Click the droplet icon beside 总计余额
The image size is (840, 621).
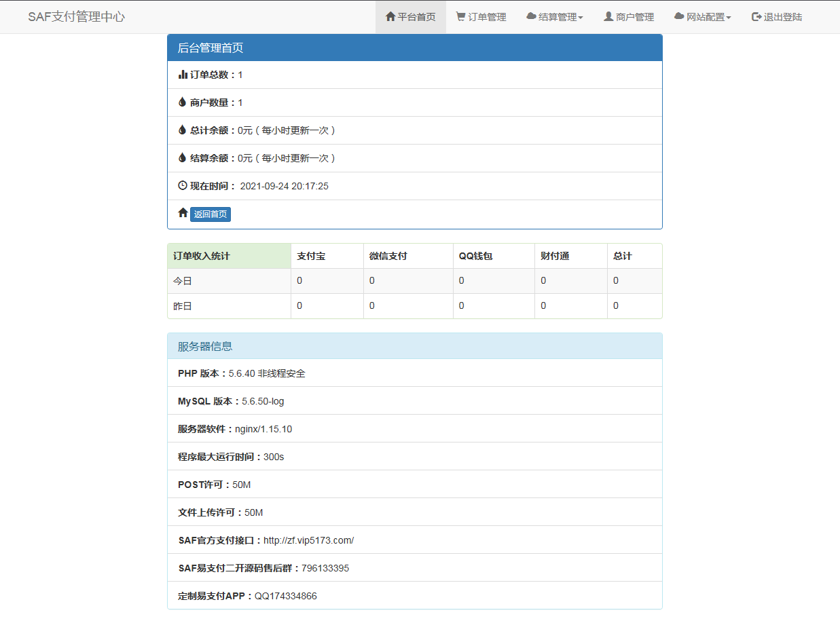point(181,130)
